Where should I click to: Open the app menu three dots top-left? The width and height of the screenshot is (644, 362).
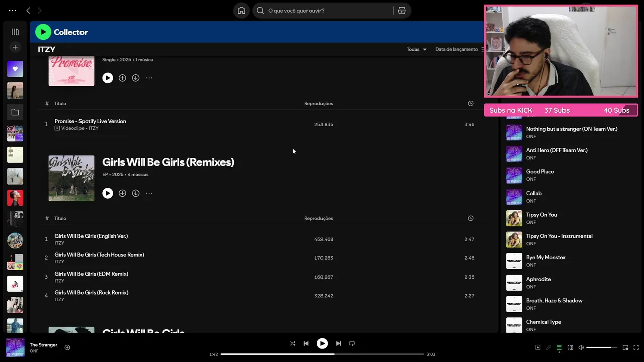(x=12, y=10)
